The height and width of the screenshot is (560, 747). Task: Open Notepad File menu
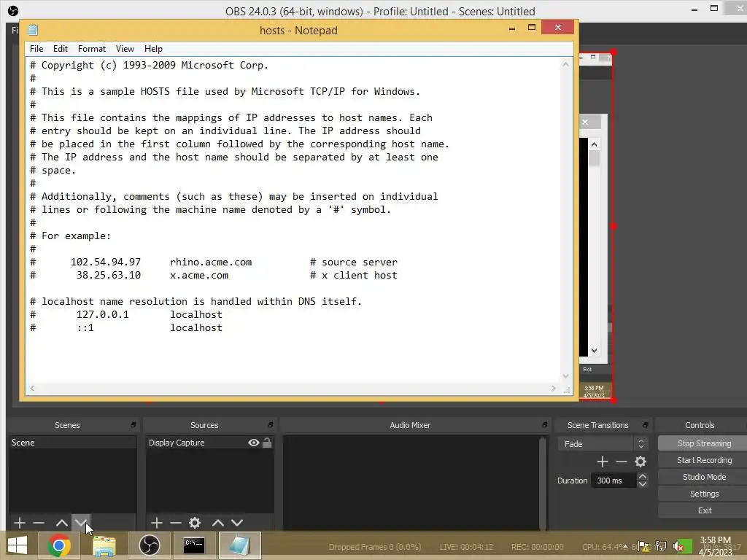36,49
